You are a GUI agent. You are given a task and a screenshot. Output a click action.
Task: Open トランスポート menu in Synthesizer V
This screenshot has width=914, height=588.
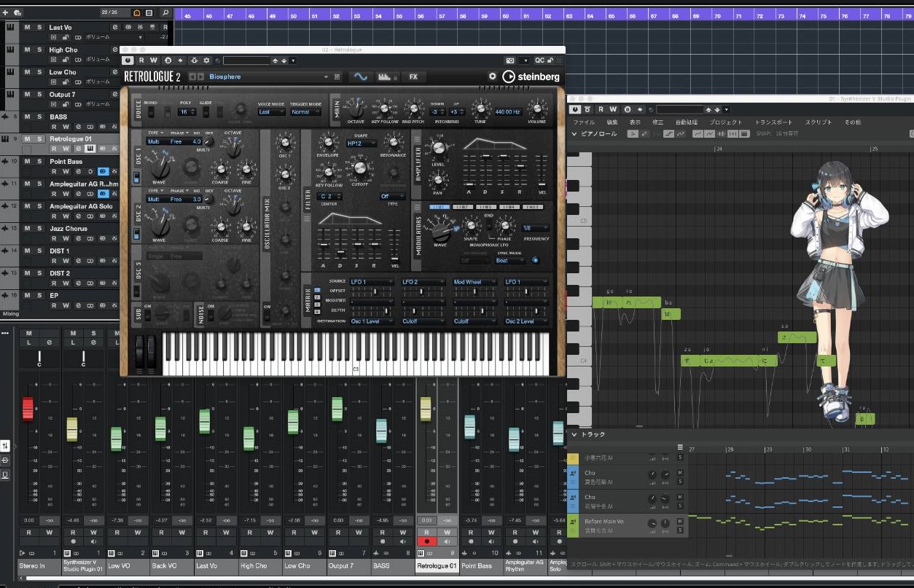[x=773, y=122]
